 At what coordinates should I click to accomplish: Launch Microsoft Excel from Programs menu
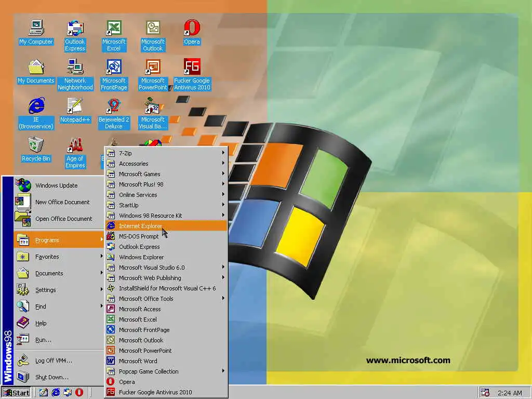tap(166, 320)
